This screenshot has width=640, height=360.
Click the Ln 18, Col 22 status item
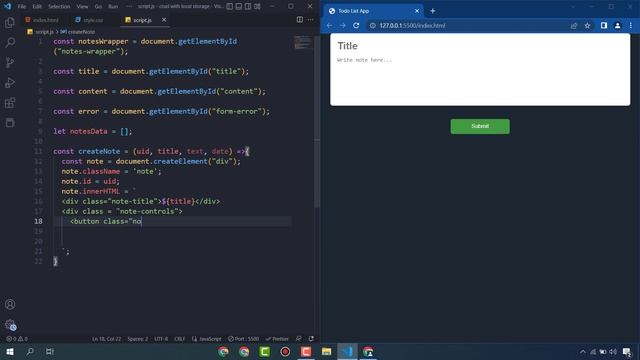click(x=107, y=339)
